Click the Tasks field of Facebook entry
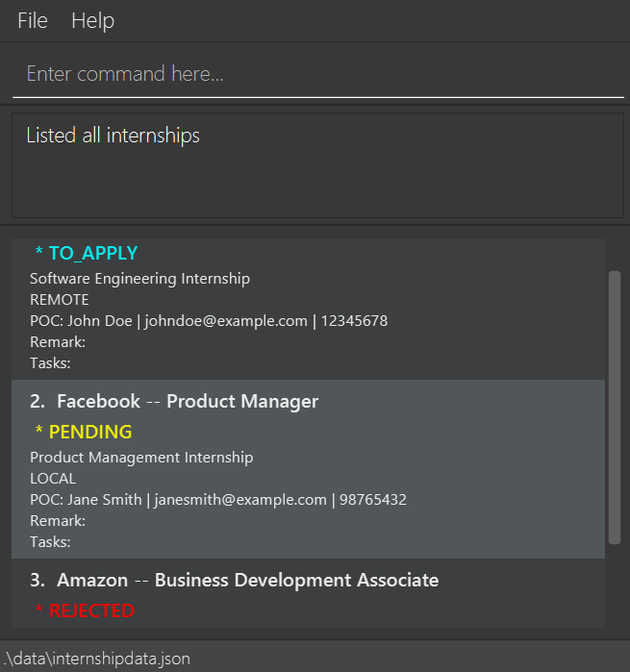The height and width of the screenshot is (672, 630). click(50, 542)
